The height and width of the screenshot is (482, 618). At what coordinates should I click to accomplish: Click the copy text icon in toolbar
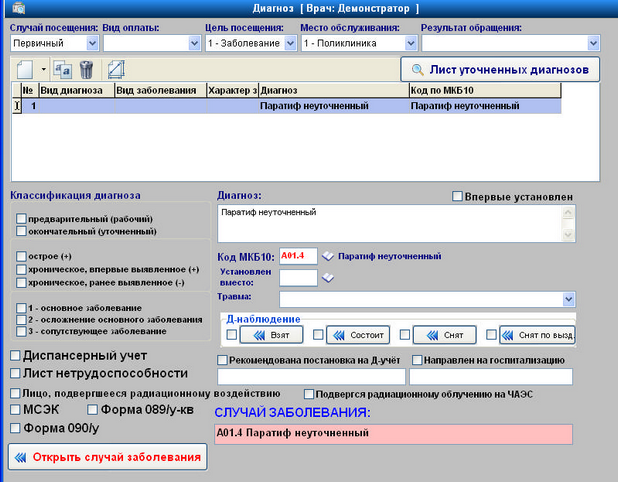click(x=63, y=69)
